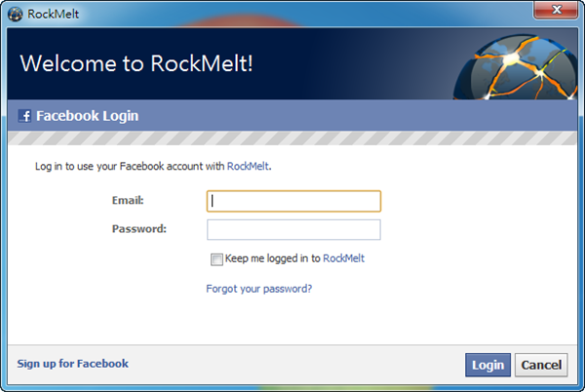Focus the Email input field
Image resolution: width=585 pixels, height=392 pixels.
293,201
